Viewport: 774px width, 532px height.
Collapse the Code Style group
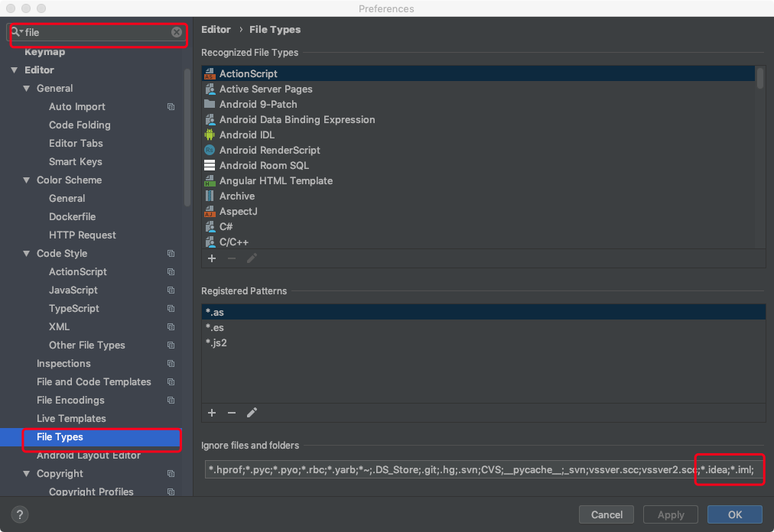26,254
